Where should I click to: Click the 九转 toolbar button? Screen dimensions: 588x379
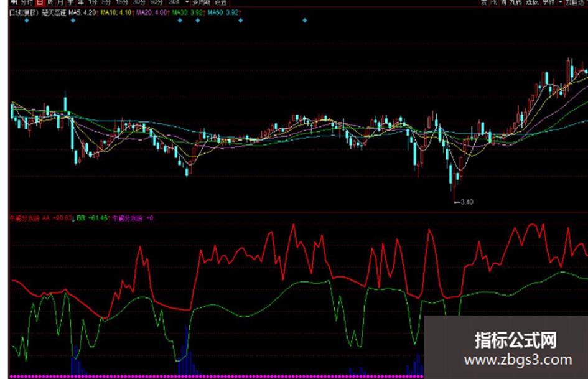515,2
